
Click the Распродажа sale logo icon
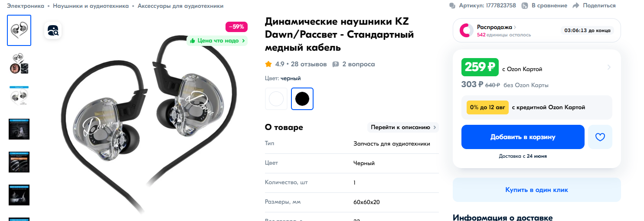(x=467, y=30)
